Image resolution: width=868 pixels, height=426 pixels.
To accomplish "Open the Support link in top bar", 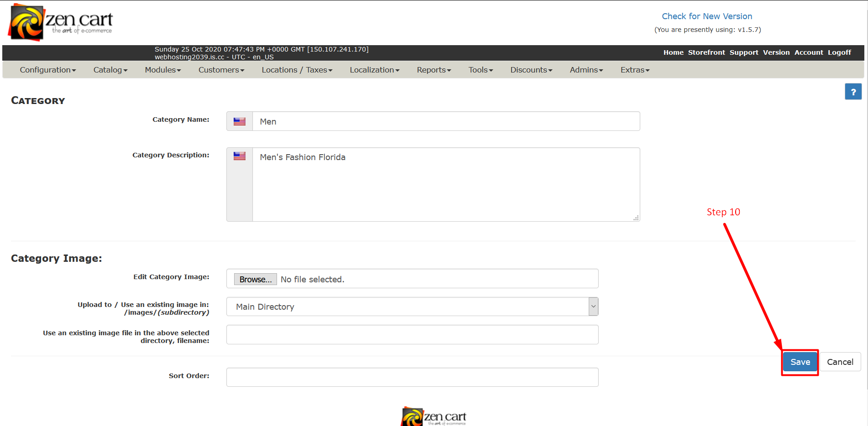I will 744,52.
